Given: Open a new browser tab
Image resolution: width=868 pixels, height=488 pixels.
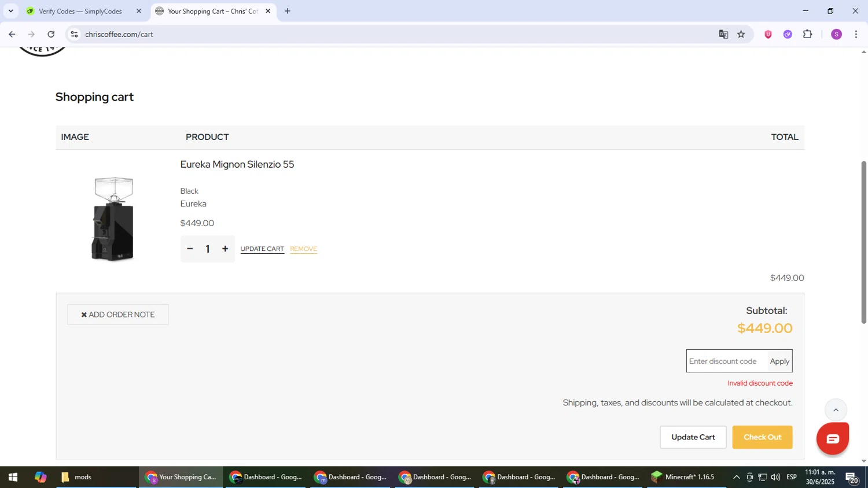Looking at the screenshot, I should tap(288, 11).
